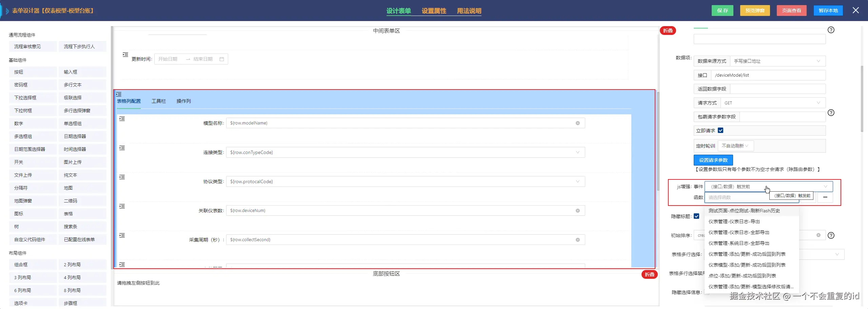Open the 用法说明 tab
This screenshot has width=868, height=309.
[x=469, y=11]
